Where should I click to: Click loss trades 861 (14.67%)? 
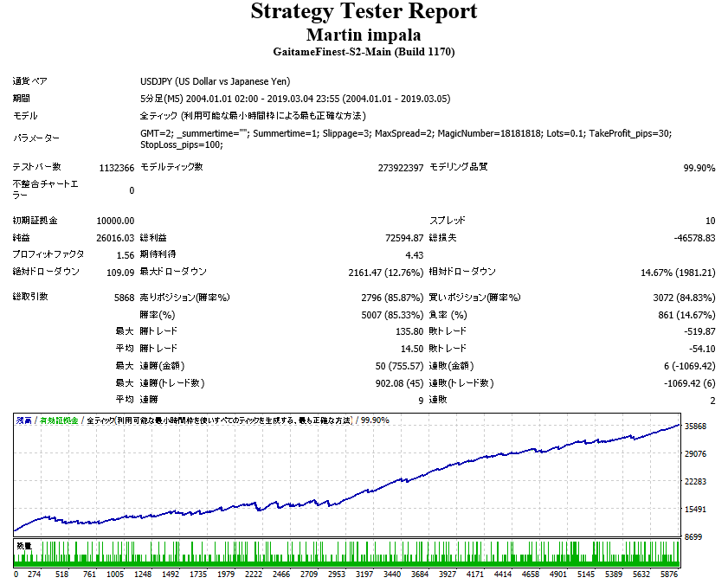pyautogui.click(x=686, y=316)
